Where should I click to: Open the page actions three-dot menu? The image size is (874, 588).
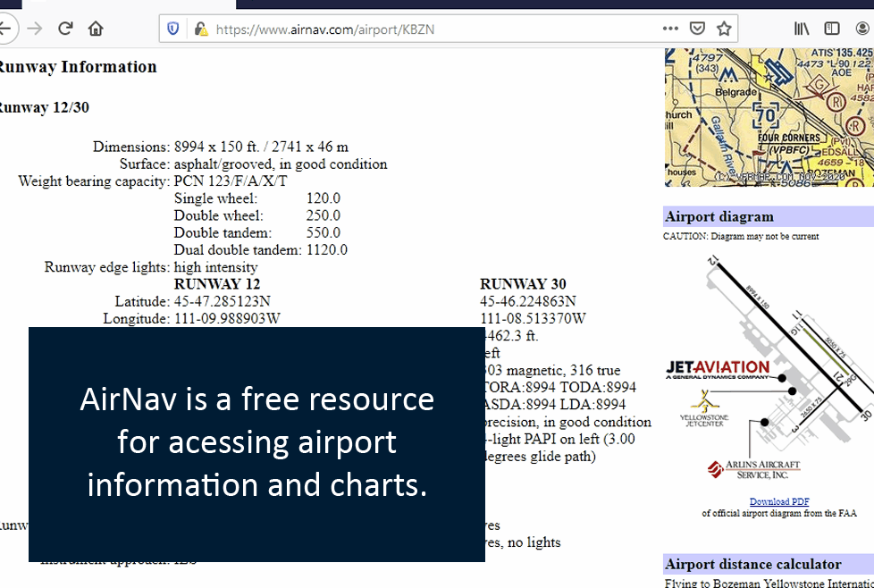click(x=670, y=29)
